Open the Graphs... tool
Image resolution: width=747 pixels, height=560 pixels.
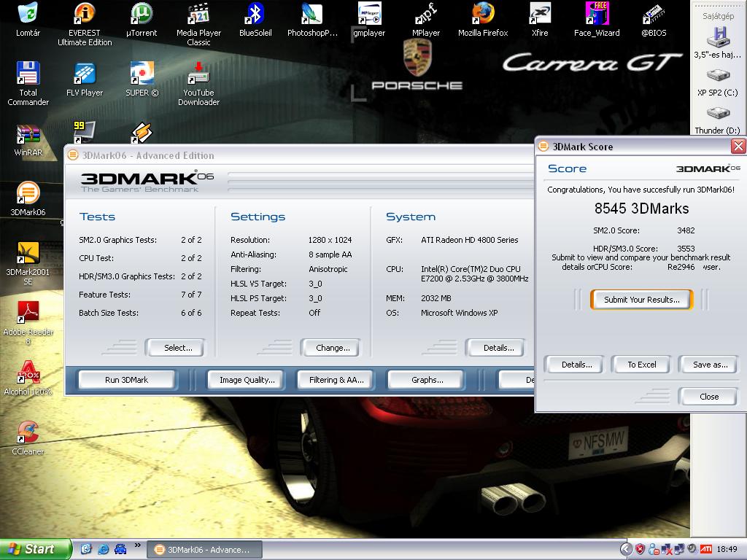coord(425,380)
